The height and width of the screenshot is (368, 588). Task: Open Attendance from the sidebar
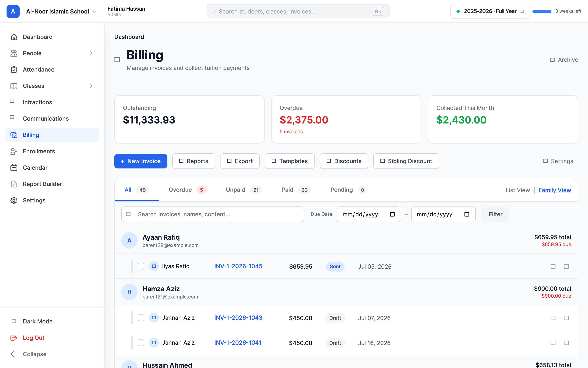[52, 69]
